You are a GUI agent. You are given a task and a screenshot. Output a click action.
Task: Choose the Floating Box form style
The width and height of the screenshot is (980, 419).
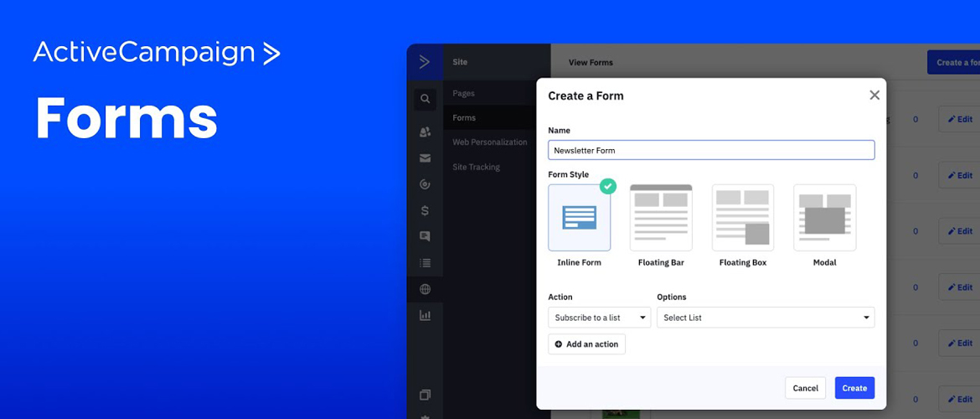coord(742,218)
